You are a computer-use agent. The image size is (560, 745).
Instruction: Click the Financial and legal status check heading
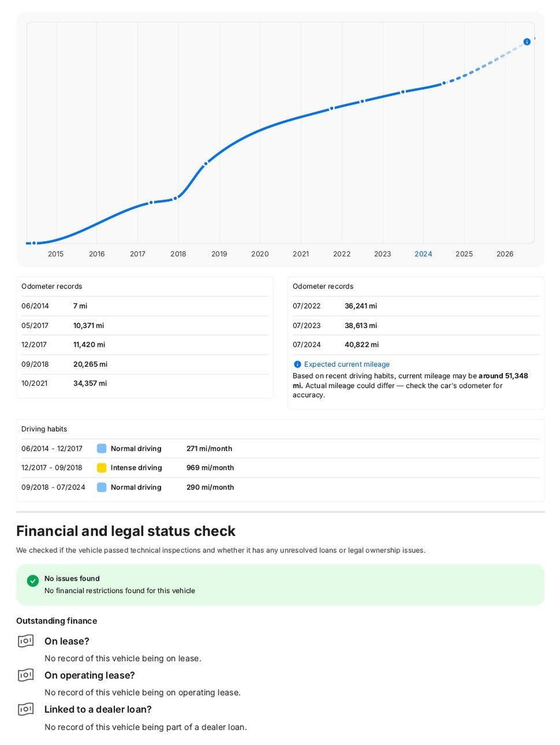126,531
